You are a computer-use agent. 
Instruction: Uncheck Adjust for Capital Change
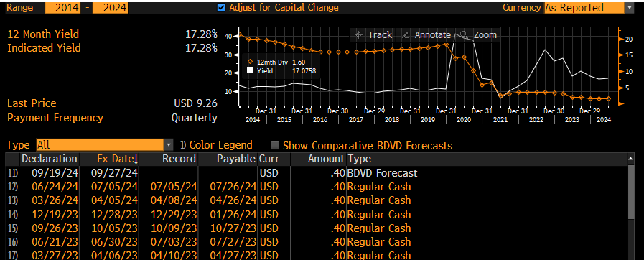(221, 8)
